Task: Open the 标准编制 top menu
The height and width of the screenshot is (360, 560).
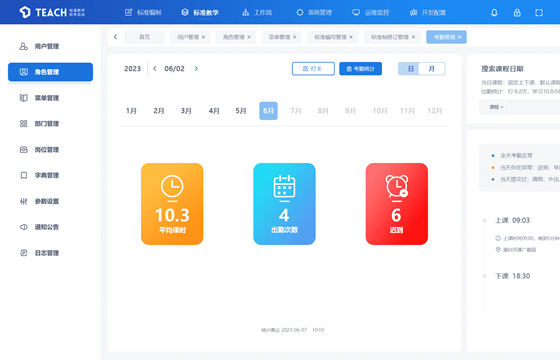Action: (143, 12)
